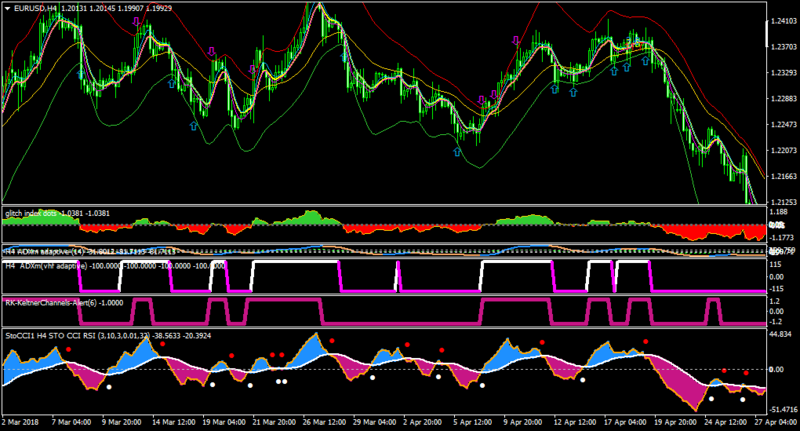The width and height of the screenshot is (800, 431).
Task: Select the leftmost magenta sell arrow near 9 Mar
Action: pyautogui.click(x=136, y=21)
